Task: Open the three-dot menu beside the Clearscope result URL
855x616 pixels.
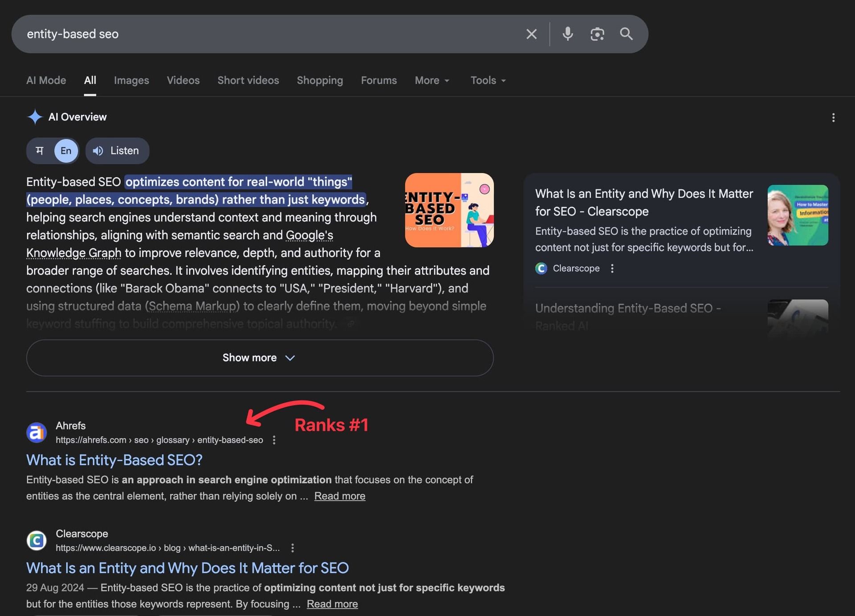Action: coord(292,548)
